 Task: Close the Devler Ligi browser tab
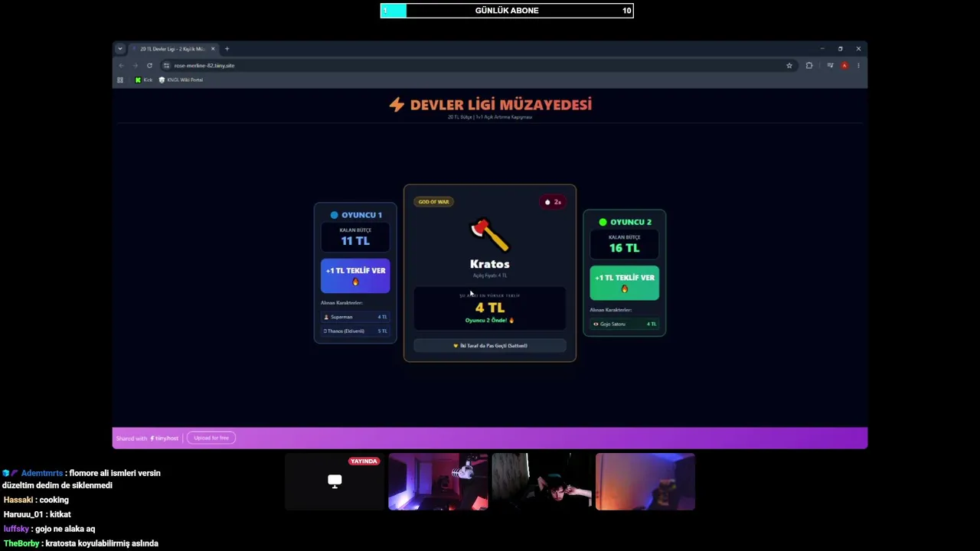(x=213, y=49)
